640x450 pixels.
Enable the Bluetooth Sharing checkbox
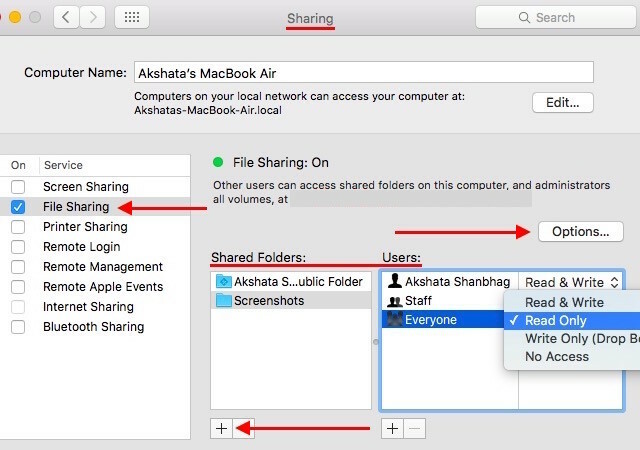coord(18,327)
